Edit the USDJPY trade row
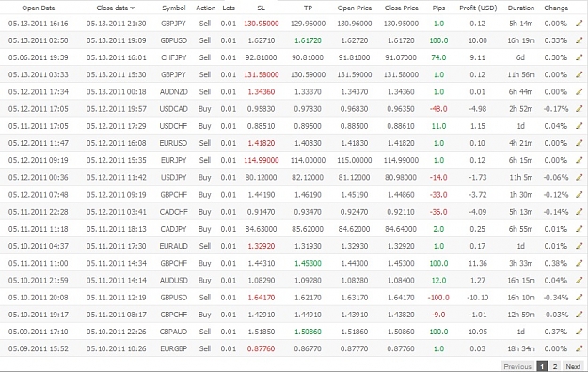588x372 pixels. click(580, 177)
